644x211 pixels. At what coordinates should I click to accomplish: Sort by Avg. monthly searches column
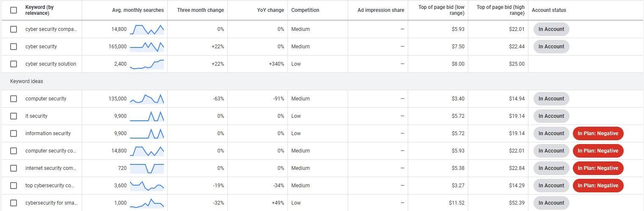pyautogui.click(x=138, y=10)
